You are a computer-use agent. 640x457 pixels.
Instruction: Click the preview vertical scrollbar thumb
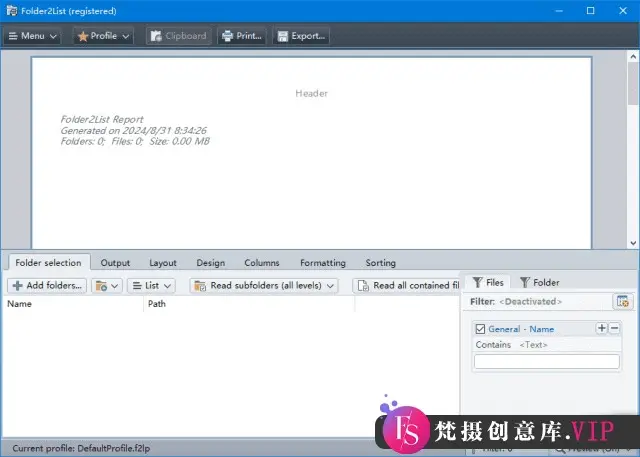[633, 84]
